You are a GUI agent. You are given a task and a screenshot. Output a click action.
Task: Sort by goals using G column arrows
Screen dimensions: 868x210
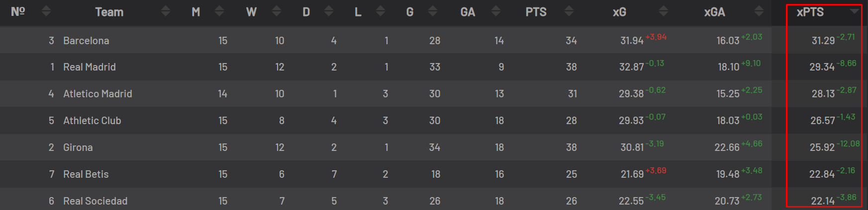point(433,11)
